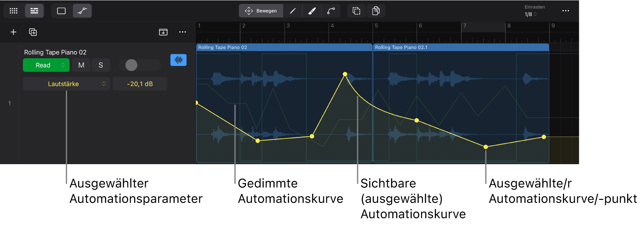Duplicate the track
The image size is (644, 226).
pyautogui.click(x=33, y=32)
